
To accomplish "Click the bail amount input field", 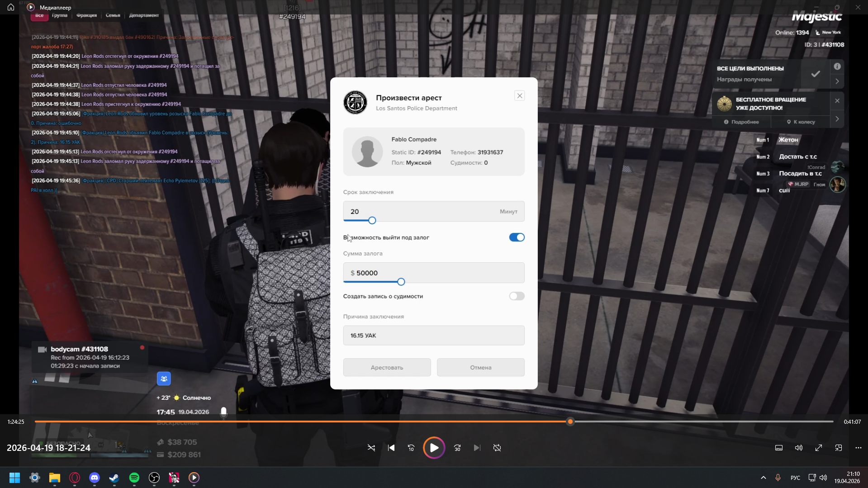I will (x=434, y=273).
